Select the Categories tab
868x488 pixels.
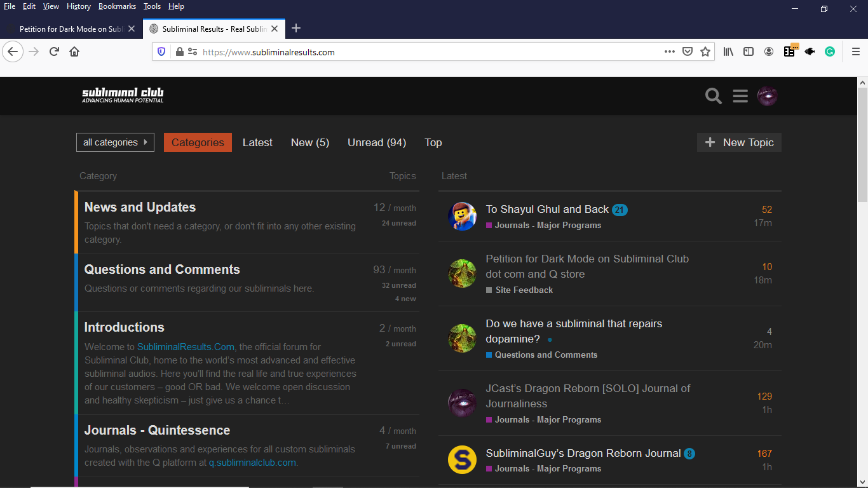tap(198, 142)
